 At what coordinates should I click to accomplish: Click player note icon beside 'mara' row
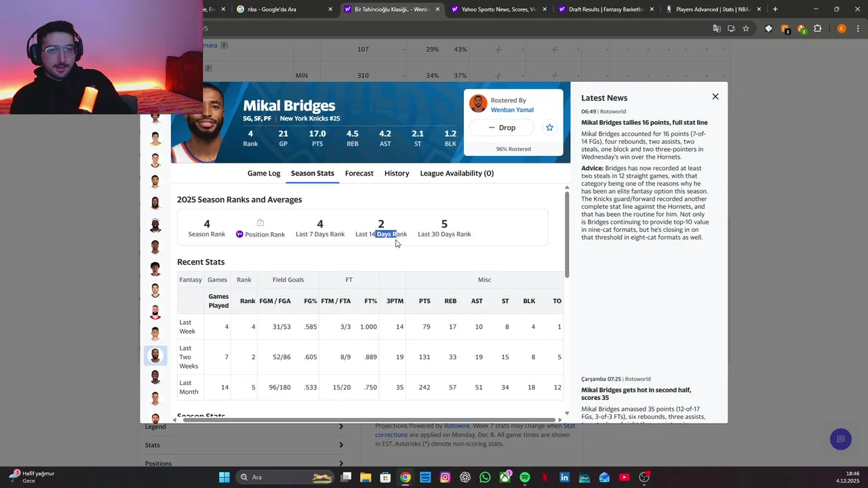[224, 45]
